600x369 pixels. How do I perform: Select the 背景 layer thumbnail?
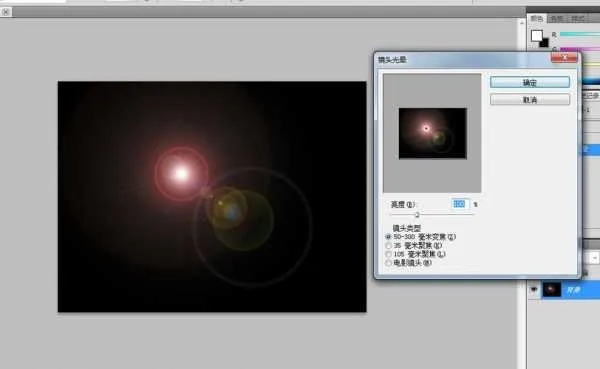(x=551, y=290)
